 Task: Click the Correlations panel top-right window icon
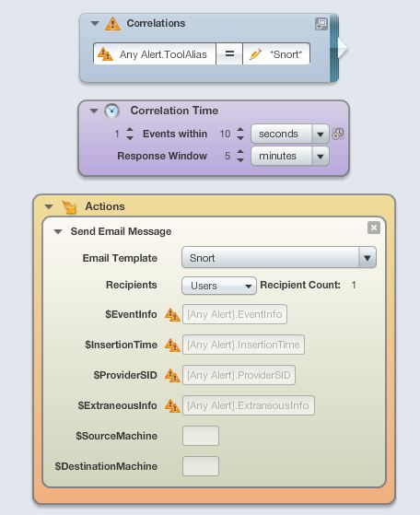coord(321,24)
